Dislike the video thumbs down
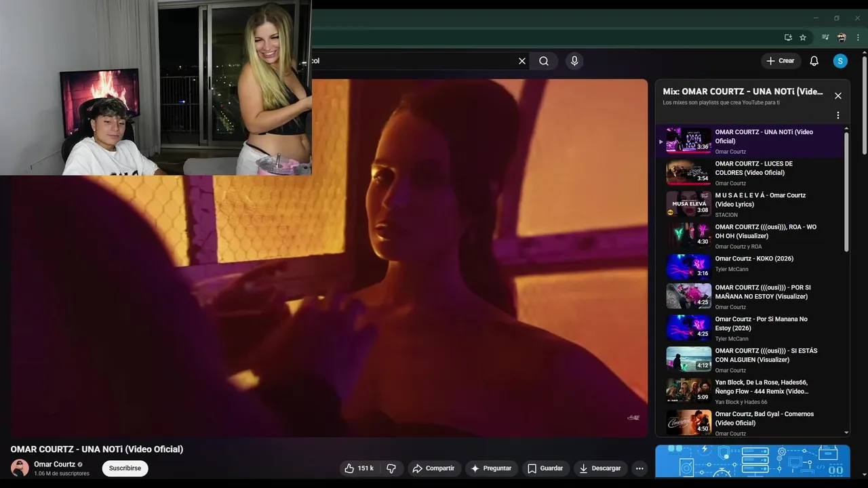Viewport: 868px width, 488px height. pyautogui.click(x=391, y=468)
